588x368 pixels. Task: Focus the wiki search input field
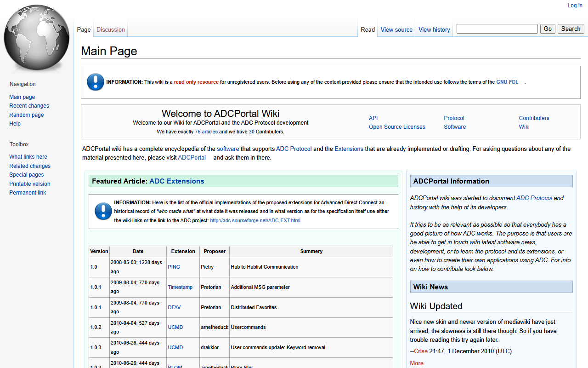[x=497, y=29]
